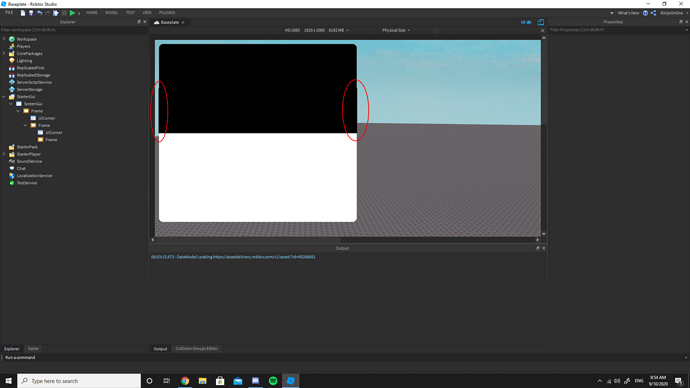Expand the CorePackages tree node
The image size is (690, 388).
[x=4, y=54]
